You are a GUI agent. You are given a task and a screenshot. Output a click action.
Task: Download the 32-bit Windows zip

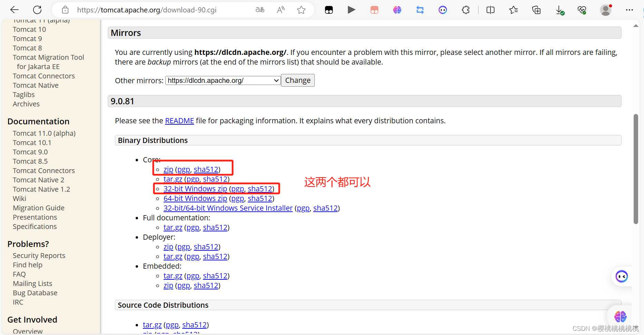point(195,189)
